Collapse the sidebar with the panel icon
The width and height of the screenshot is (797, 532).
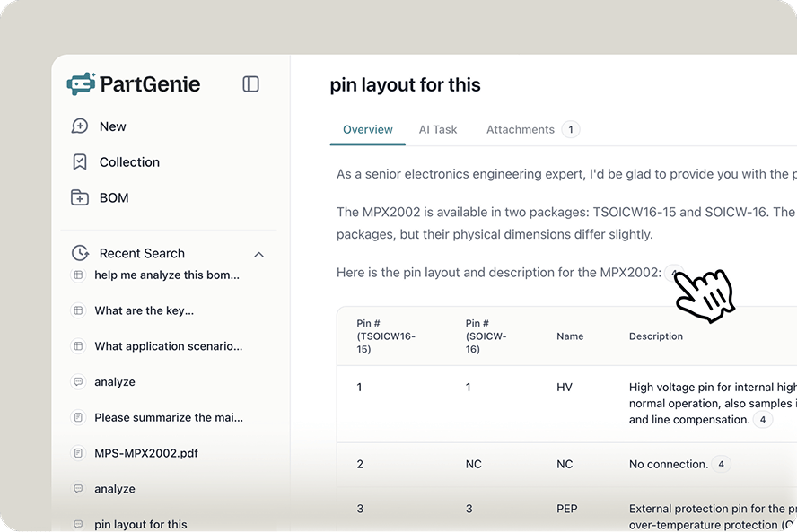coord(250,84)
